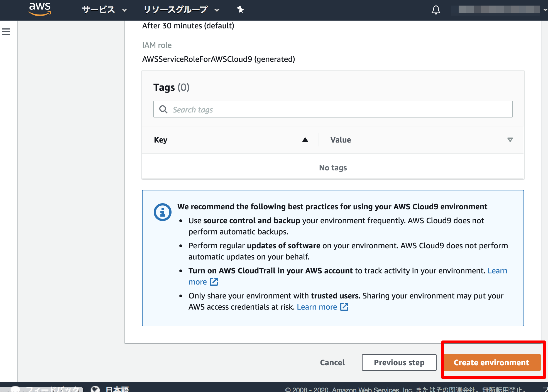Click AWSServiceRoleForAWSCloud9 (generated) text
Viewport: 548px width, 392px height.
[219, 59]
